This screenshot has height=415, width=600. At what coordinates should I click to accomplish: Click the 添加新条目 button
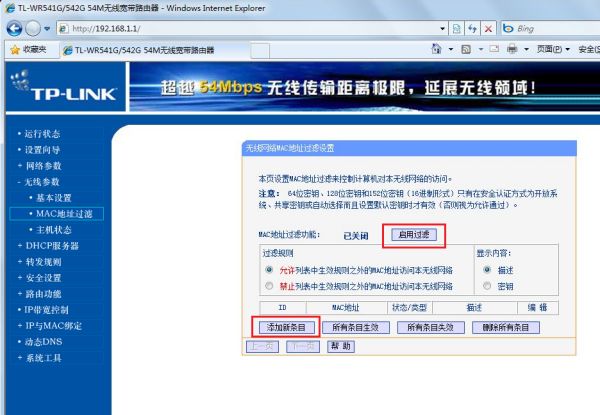point(286,327)
